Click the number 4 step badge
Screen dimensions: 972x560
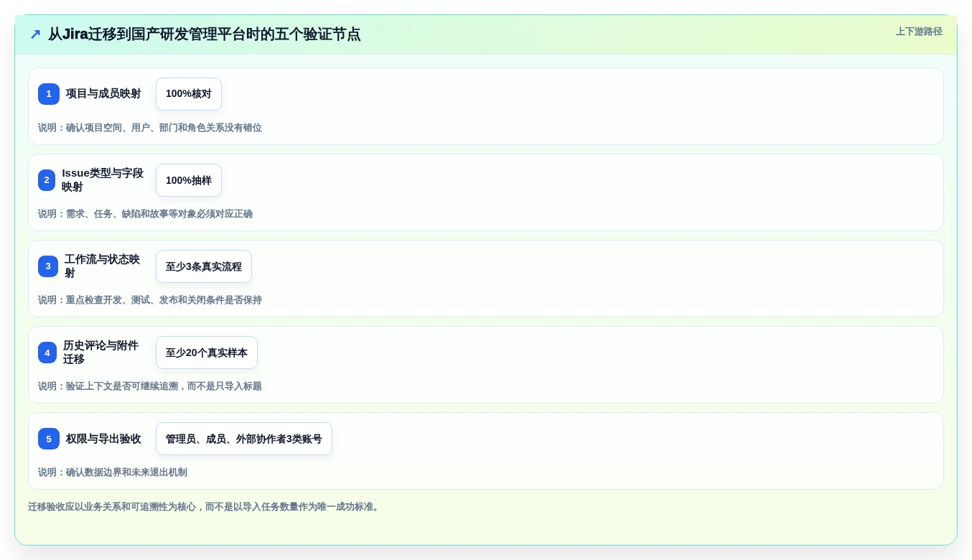coord(47,353)
